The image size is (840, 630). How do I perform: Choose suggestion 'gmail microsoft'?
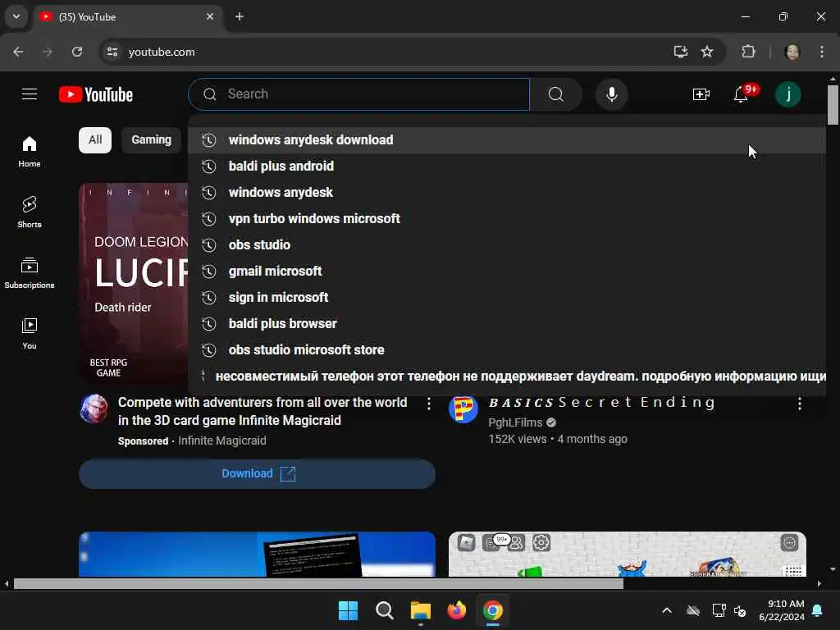(x=507, y=271)
